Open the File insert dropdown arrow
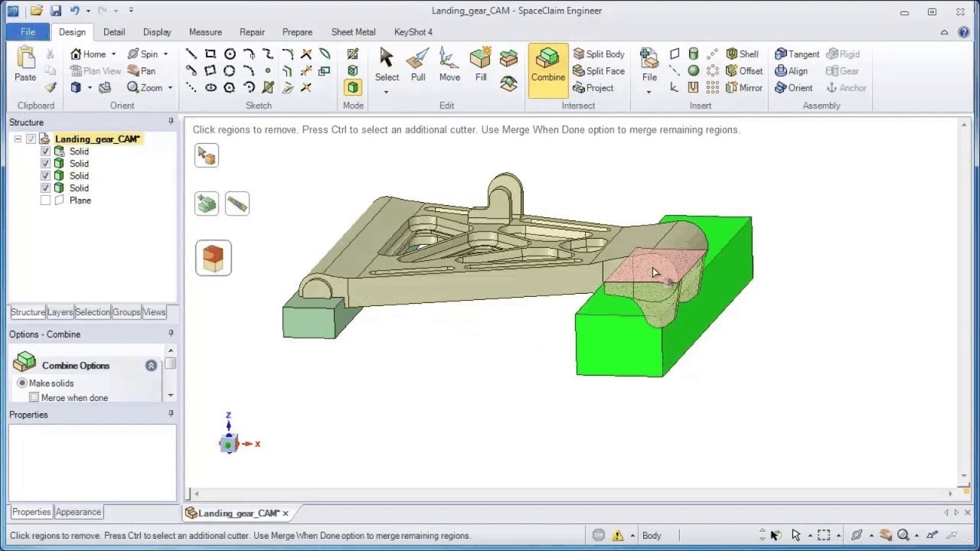The image size is (980, 551). click(648, 92)
